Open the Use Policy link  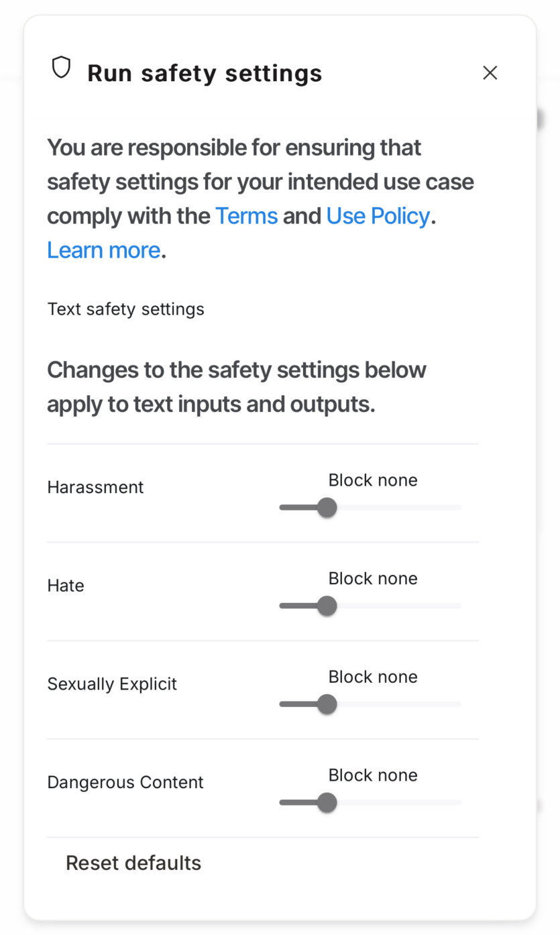pos(378,216)
